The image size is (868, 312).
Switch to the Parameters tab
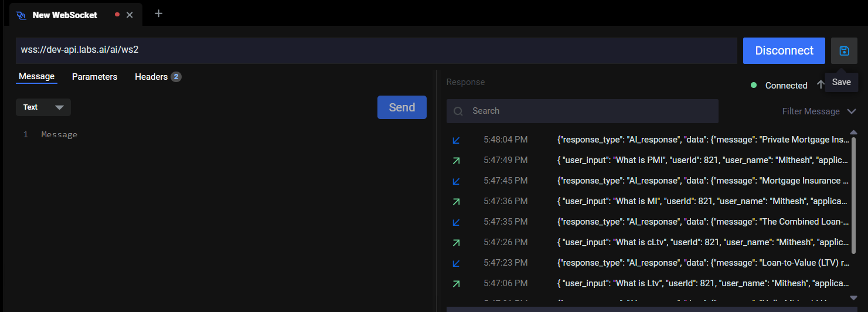[94, 77]
